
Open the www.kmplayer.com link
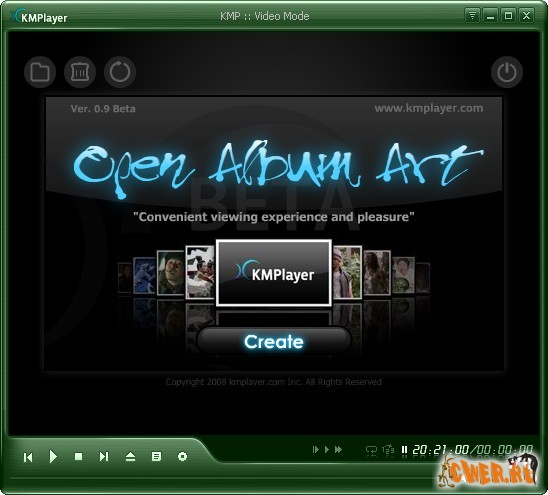(x=429, y=108)
